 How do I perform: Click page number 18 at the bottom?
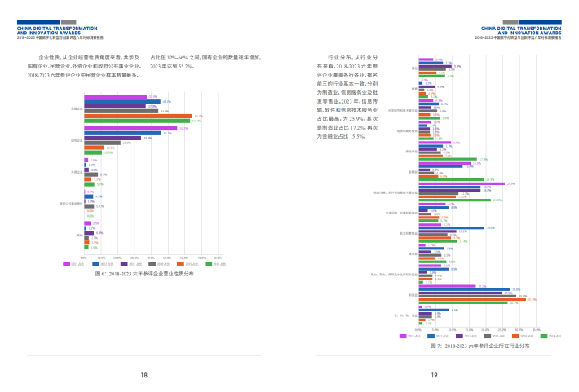[144, 375]
